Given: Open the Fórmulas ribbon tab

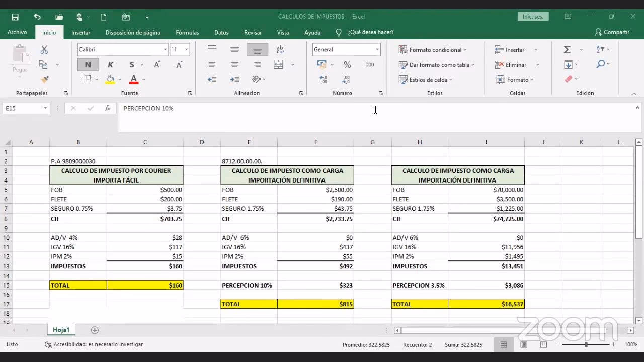Looking at the screenshot, I should pyautogui.click(x=187, y=32).
